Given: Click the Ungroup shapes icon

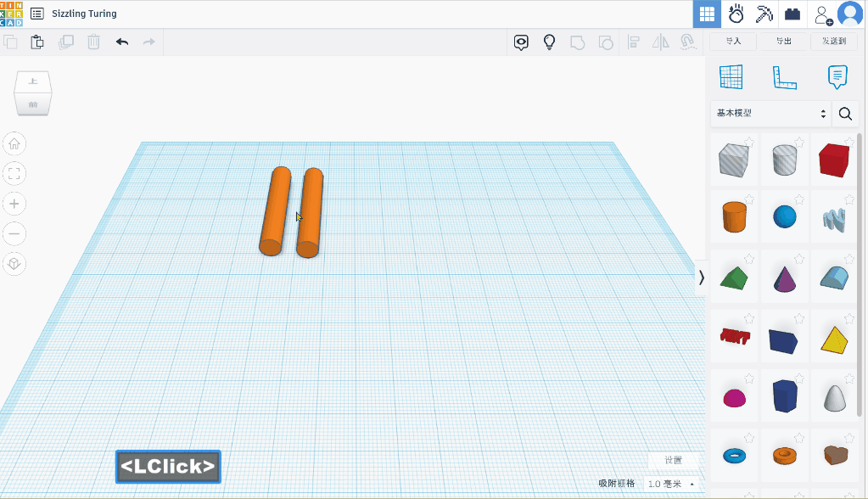Looking at the screenshot, I should pyautogui.click(x=606, y=42).
